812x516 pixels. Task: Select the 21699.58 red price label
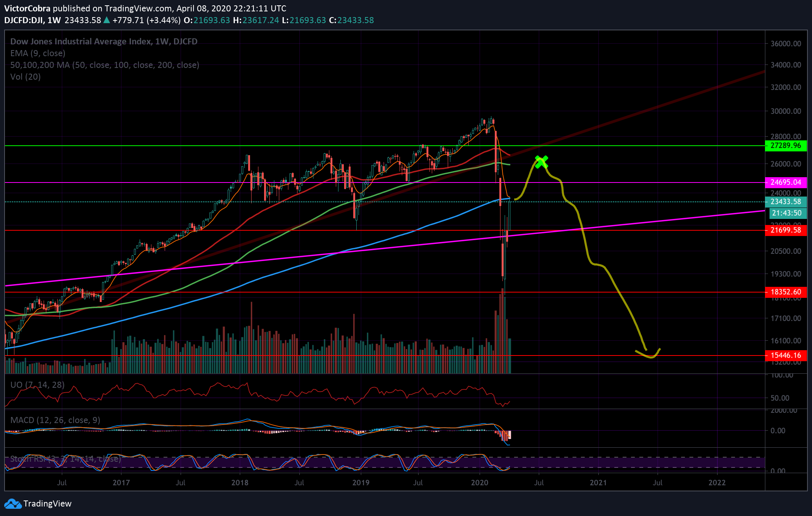(786, 230)
